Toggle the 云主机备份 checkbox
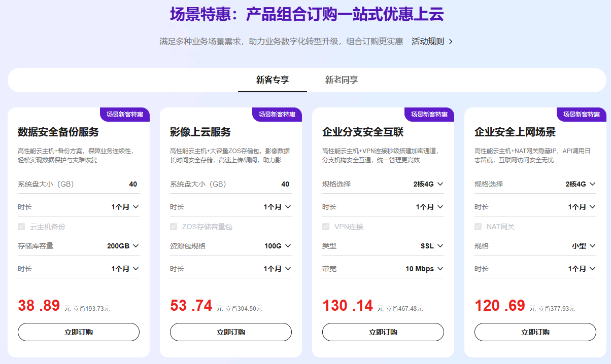 [x=21, y=227]
